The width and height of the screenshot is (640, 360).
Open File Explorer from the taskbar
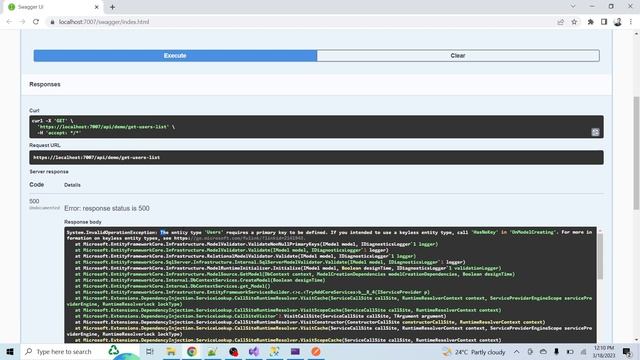(x=171, y=351)
